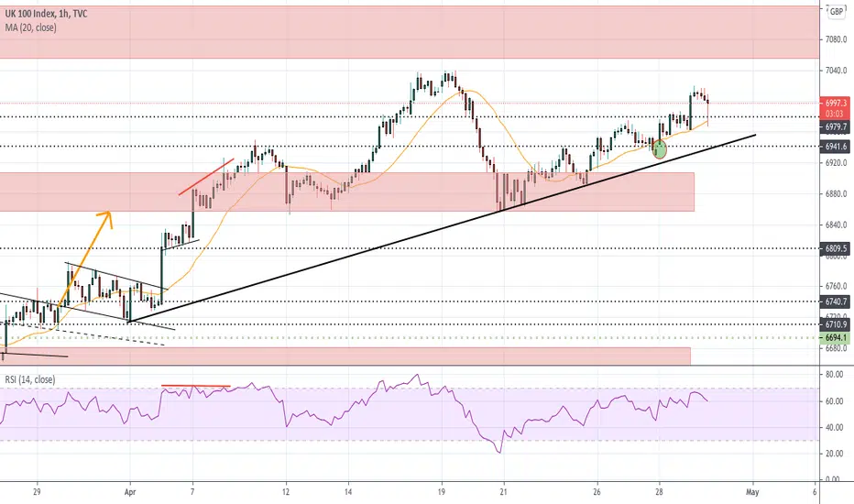Click the 6760.0 price axis value
Viewport: 854px width, 504px height.
836,286
